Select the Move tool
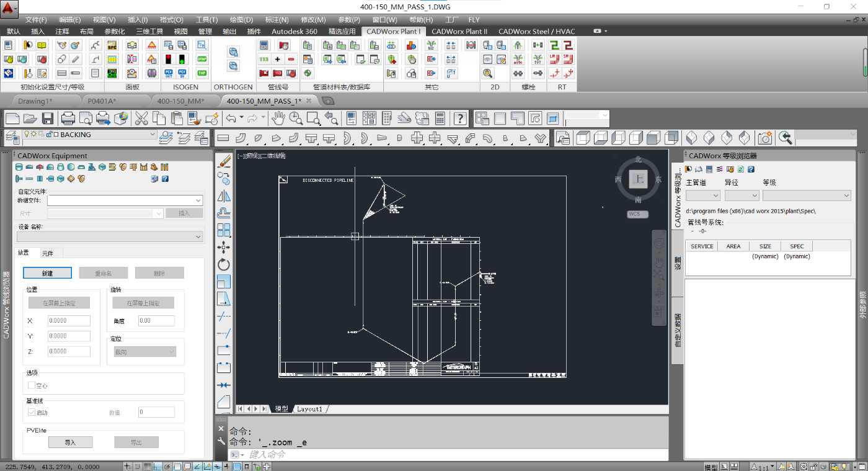 click(224, 248)
